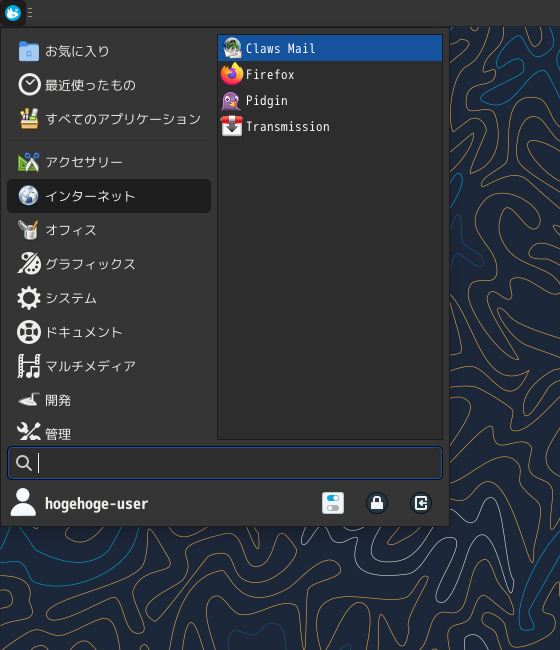Viewport: 560px width, 650px height.
Task: Open Firefox browser
Action: click(330, 74)
